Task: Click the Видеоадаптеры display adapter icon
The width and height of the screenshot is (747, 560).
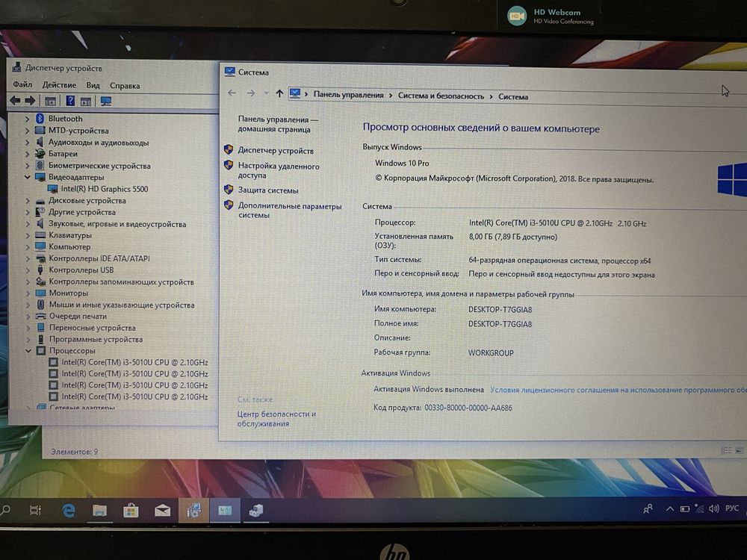Action: coord(40,177)
